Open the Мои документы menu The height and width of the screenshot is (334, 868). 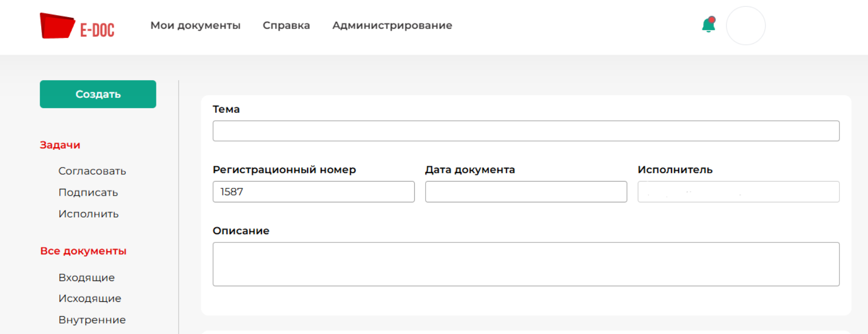pos(195,25)
